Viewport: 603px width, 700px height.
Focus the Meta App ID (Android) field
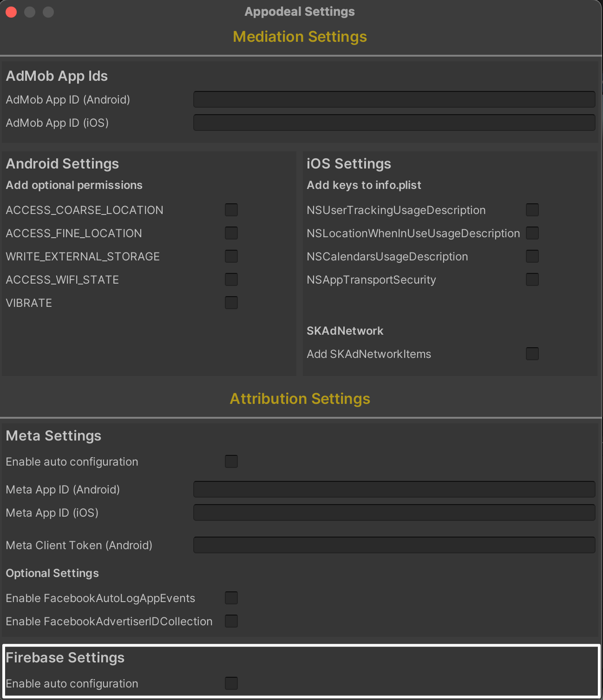click(x=394, y=489)
